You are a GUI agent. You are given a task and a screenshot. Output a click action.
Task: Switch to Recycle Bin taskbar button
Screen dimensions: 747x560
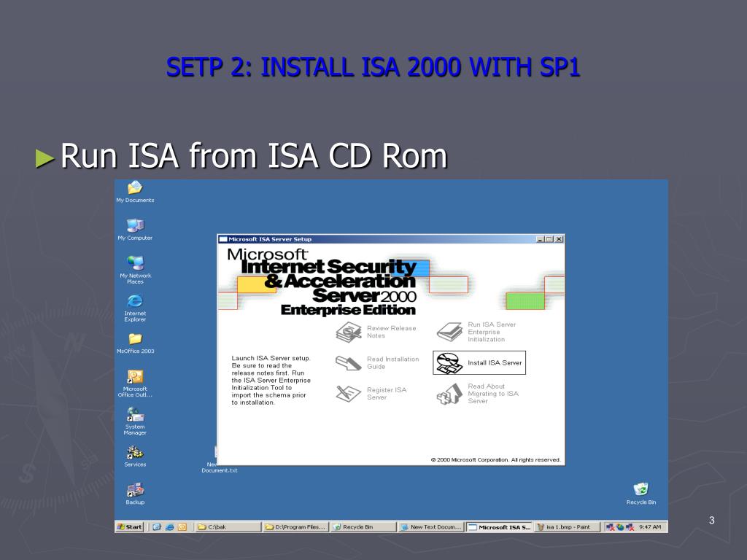pos(363,527)
